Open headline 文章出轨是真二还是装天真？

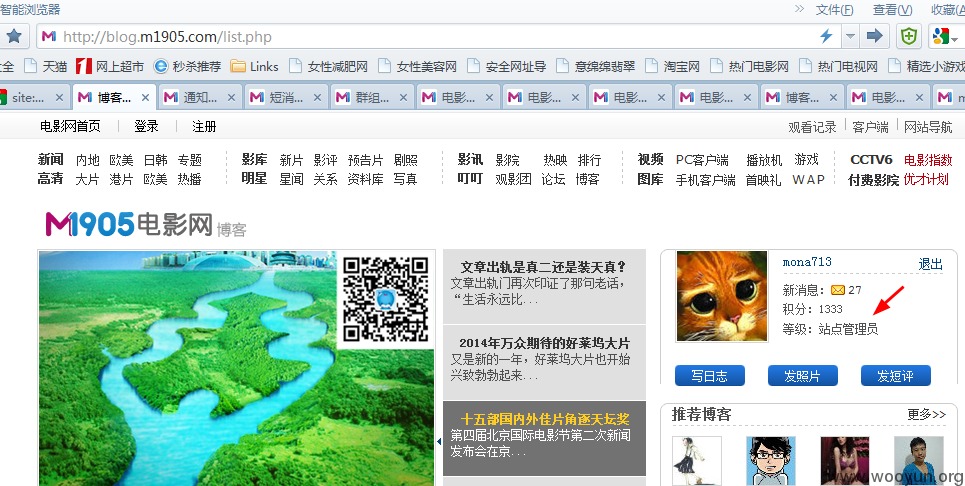click(543, 267)
